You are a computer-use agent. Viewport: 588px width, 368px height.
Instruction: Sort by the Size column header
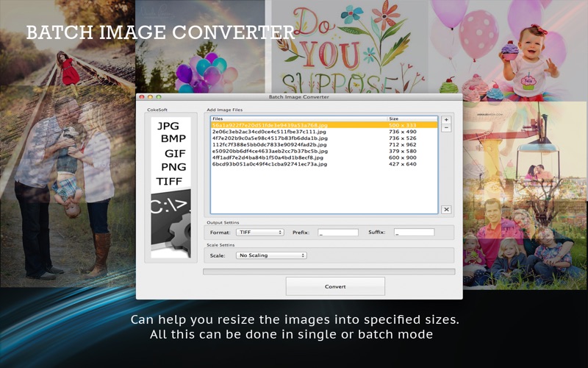(412, 118)
